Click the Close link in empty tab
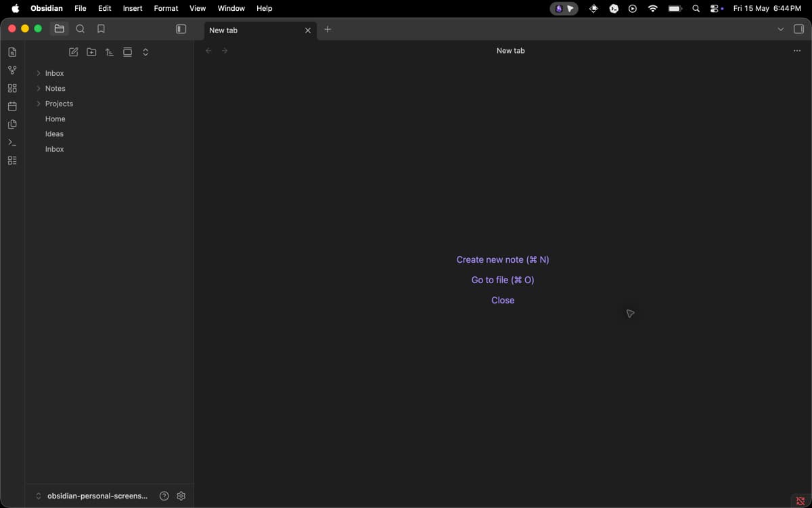Viewport: 812px width, 508px height. 503,300
